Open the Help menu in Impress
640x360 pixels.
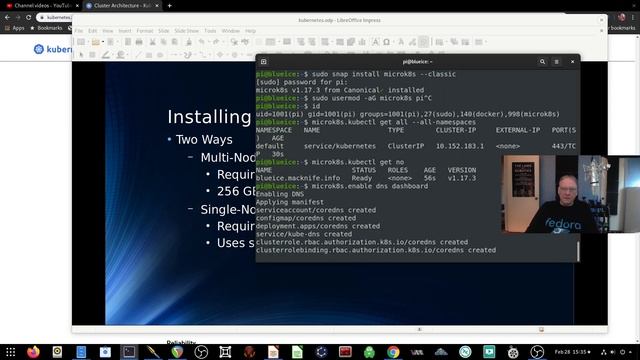[x=250, y=31]
